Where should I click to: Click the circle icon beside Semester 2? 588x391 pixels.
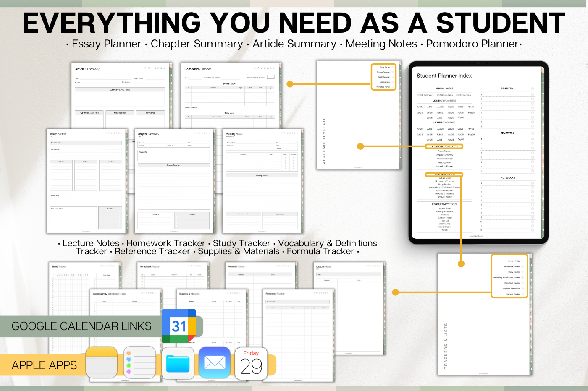click(x=533, y=133)
